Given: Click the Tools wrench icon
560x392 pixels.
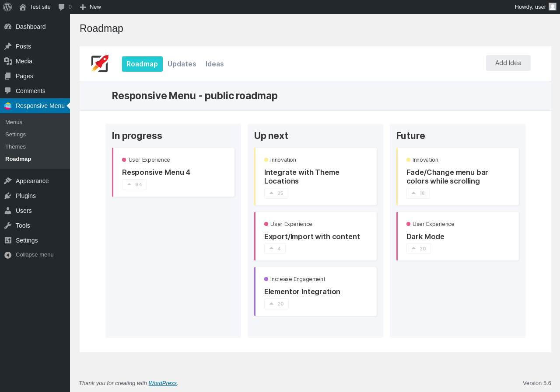Looking at the screenshot, I should (8, 225).
